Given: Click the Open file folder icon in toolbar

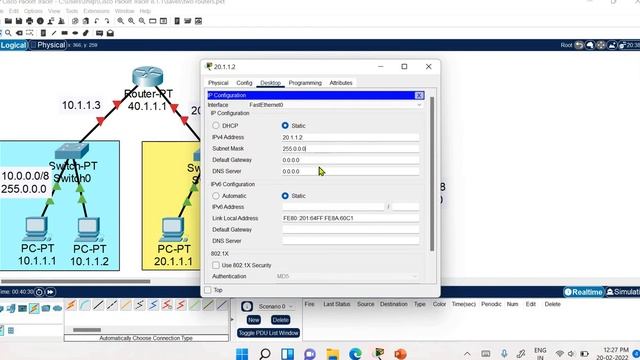Looking at the screenshot, I should click(x=8, y=21).
